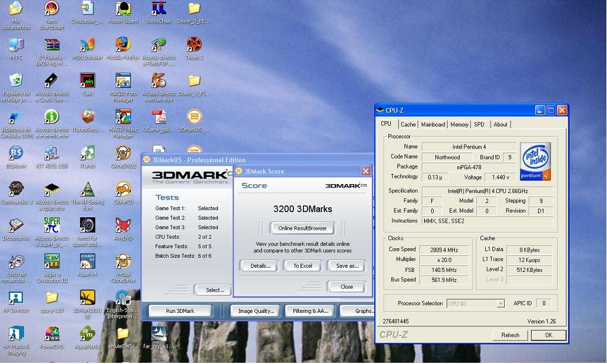Launch the AnyDVD fox icon
607x364 pixels.
coord(123,226)
